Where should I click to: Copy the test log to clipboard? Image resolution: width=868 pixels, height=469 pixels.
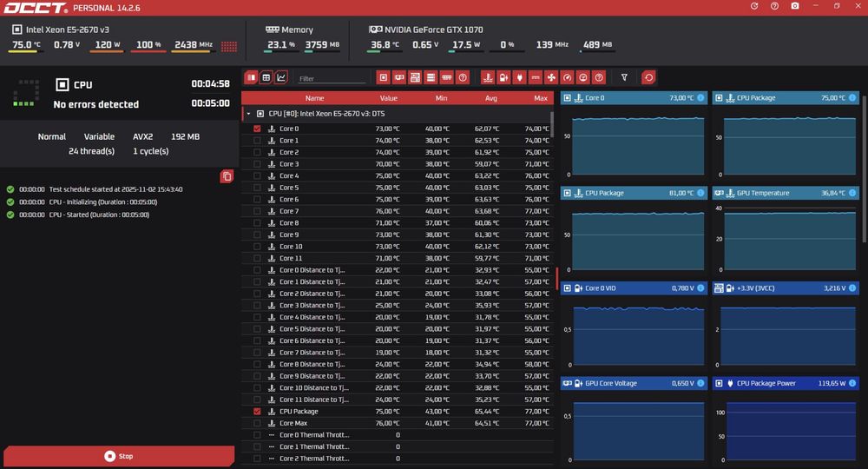click(x=227, y=176)
